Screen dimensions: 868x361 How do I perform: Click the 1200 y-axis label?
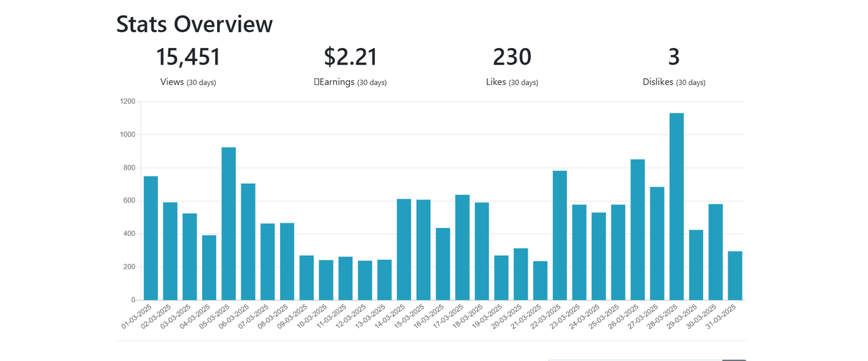pos(127,102)
